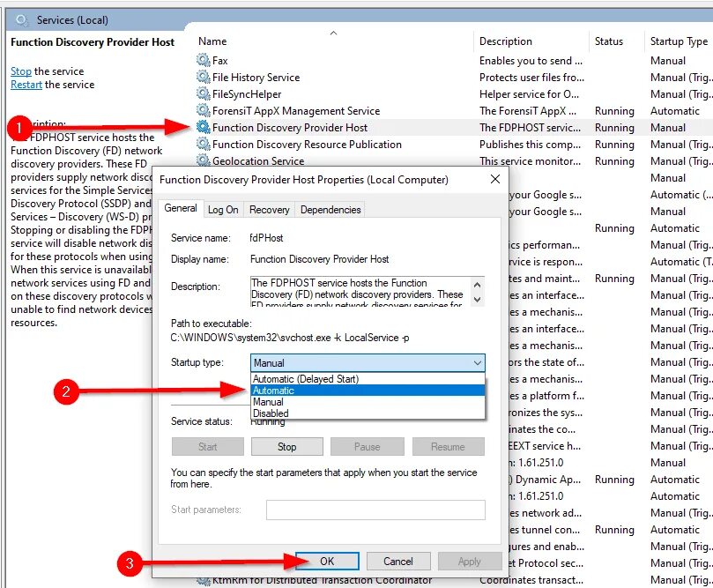Click the Stop button in dialog
This screenshot has height=588, width=713.
287,447
